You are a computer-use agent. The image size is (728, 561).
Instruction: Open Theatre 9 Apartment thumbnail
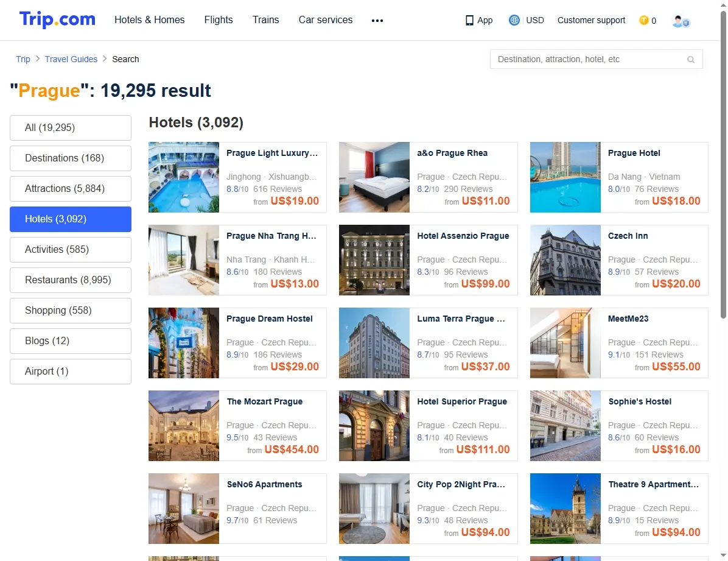(565, 509)
